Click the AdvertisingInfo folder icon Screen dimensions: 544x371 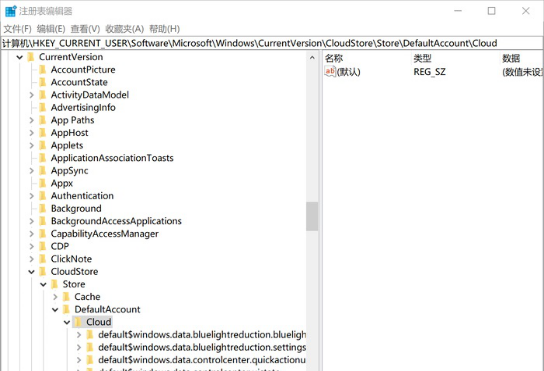[43, 108]
